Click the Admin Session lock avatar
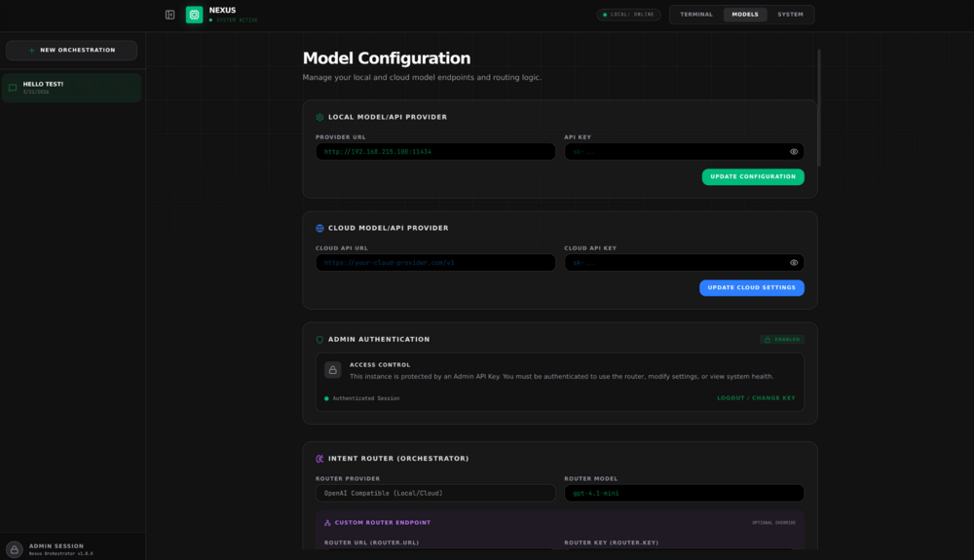974x560 pixels. tap(15, 549)
